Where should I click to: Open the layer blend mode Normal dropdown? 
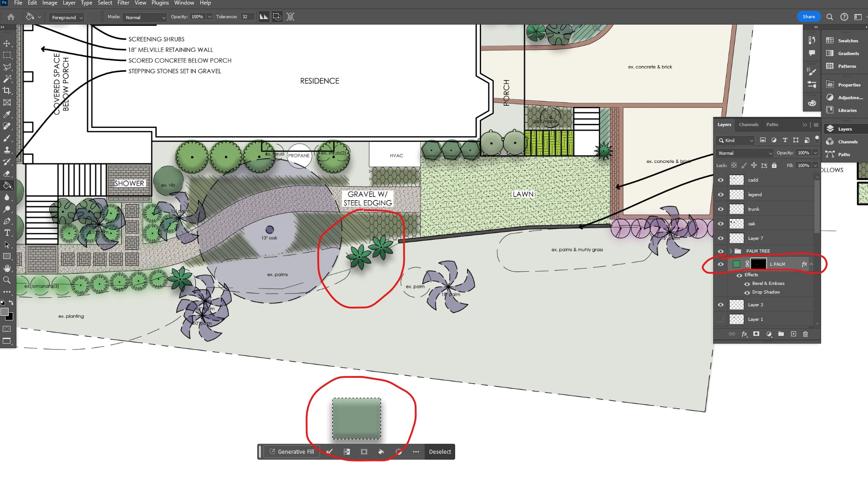tap(744, 153)
